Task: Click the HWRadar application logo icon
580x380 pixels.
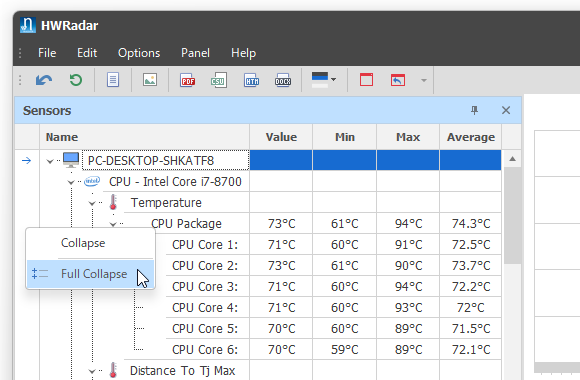Action: pos(28,25)
